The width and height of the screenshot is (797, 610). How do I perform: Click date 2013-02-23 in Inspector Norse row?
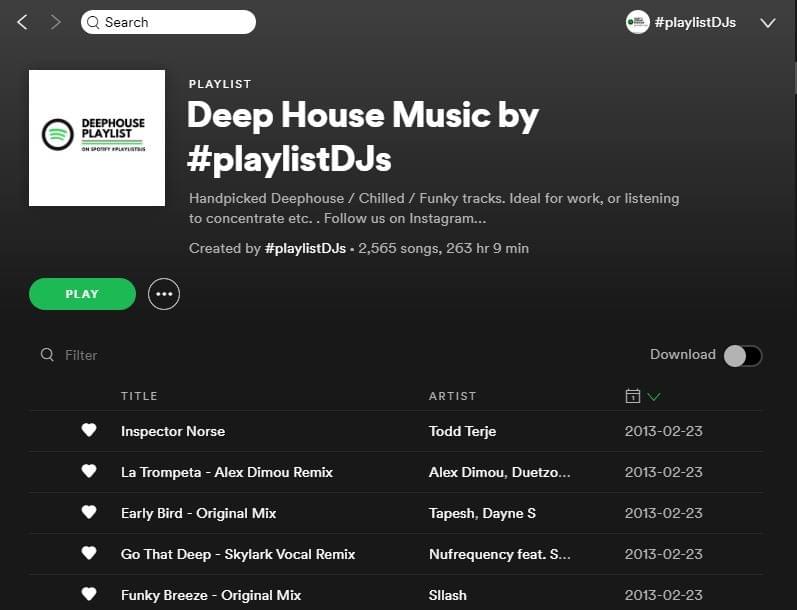click(x=664, y=431)
